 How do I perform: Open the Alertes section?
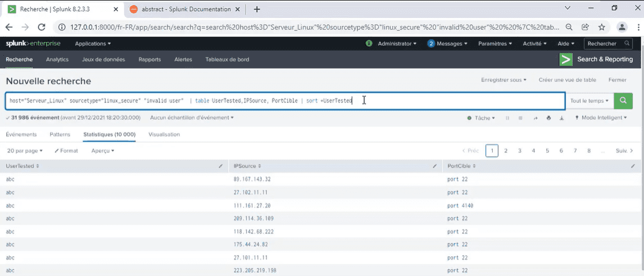(183, 60)
